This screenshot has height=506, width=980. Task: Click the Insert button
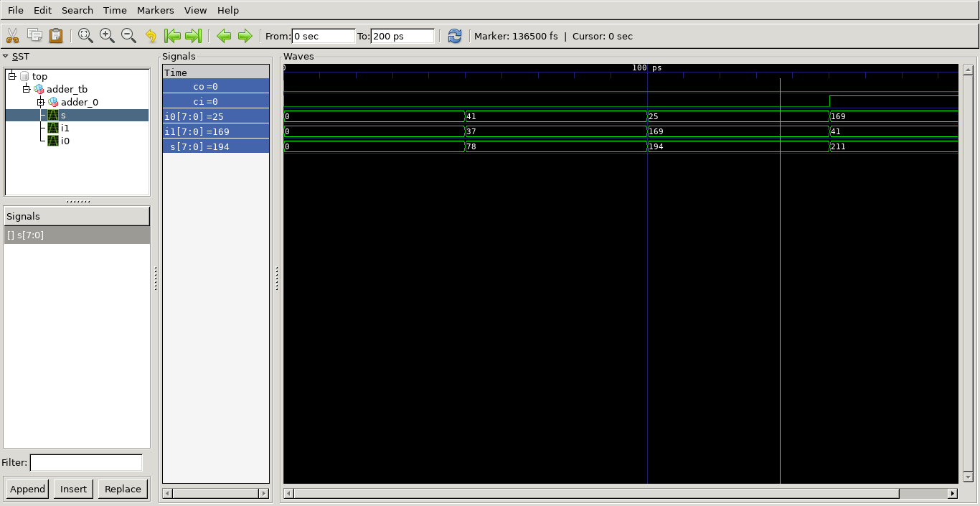pos(73,489)
